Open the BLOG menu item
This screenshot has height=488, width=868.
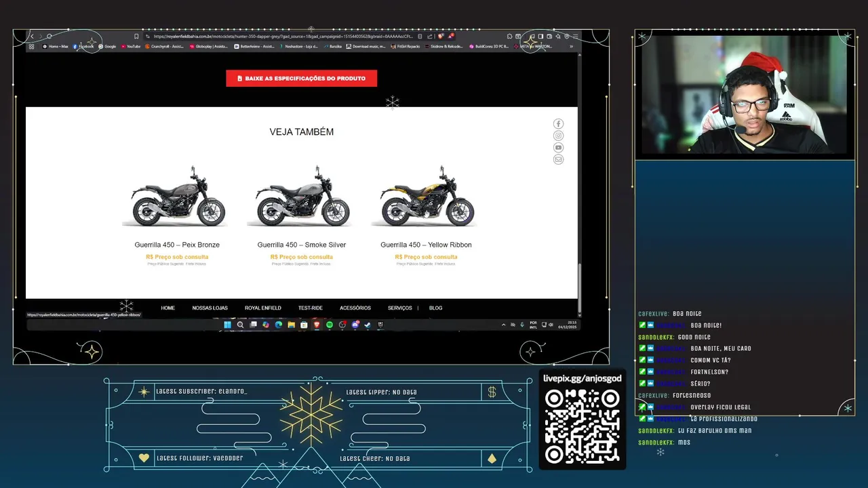coord(435,308)
